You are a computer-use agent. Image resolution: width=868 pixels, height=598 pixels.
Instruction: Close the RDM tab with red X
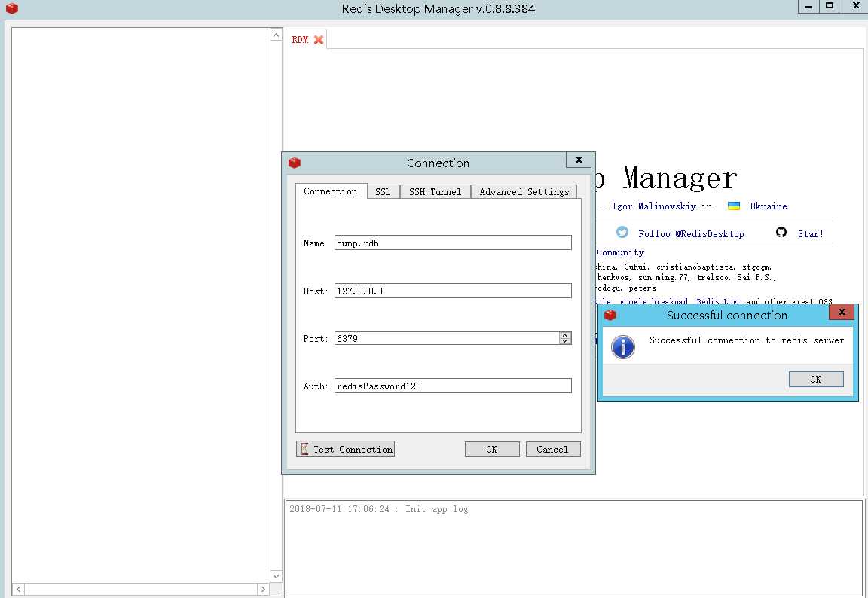[318, 40]
